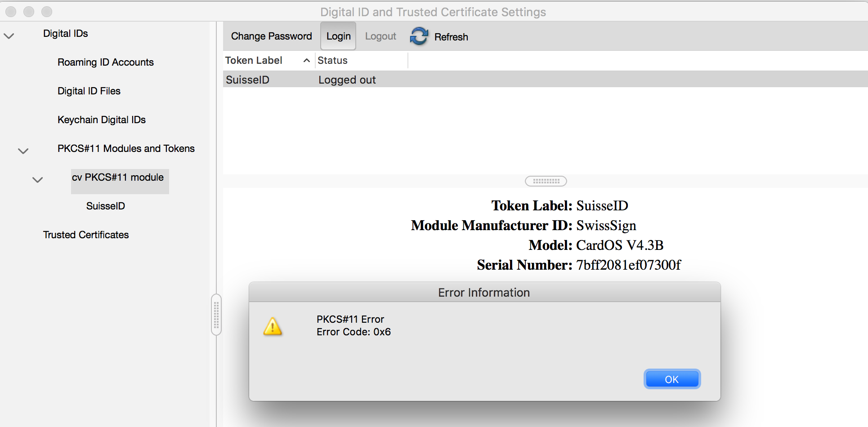
Task: Open Roaming ID Accounts
Action: [106, 62]
